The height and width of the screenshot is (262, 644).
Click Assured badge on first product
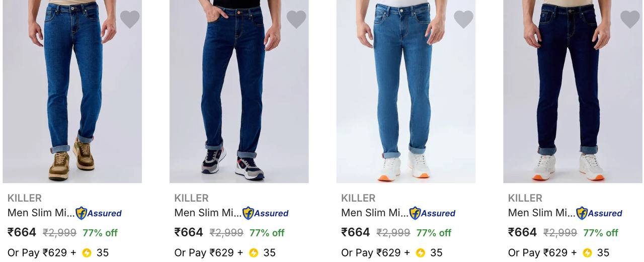(99, 213)
